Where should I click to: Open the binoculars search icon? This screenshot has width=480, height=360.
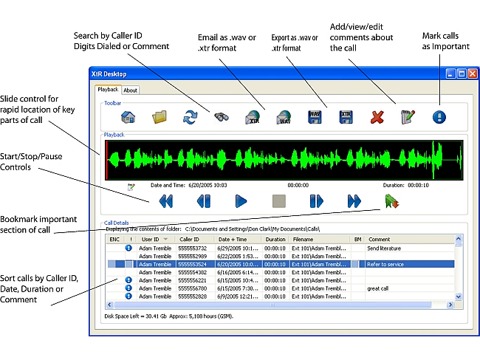[221, 117]
